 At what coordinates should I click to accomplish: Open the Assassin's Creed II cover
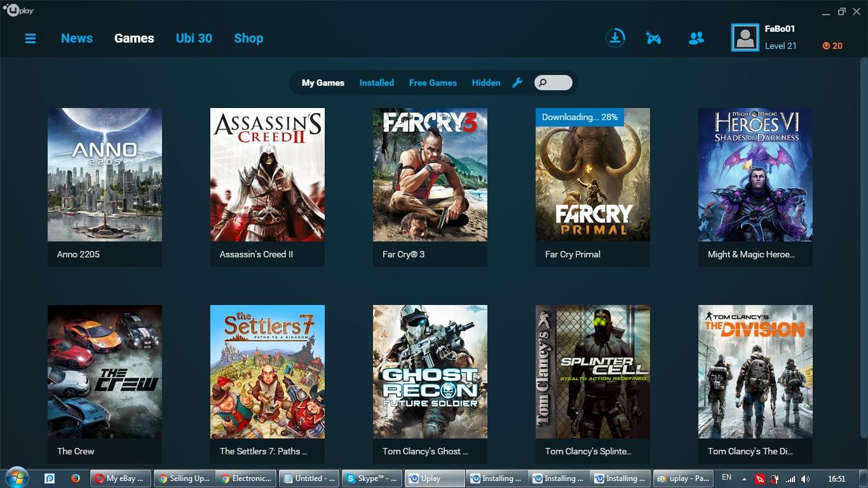coord(268,175)
